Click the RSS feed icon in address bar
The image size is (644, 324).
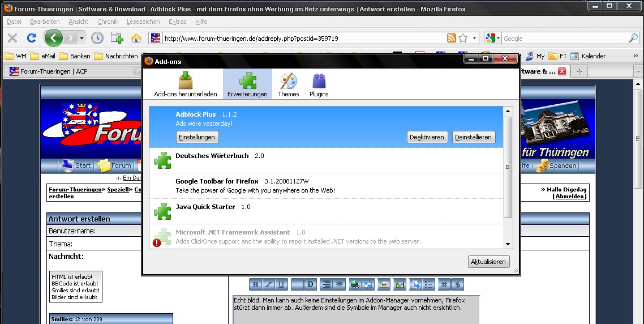point(452,39)
